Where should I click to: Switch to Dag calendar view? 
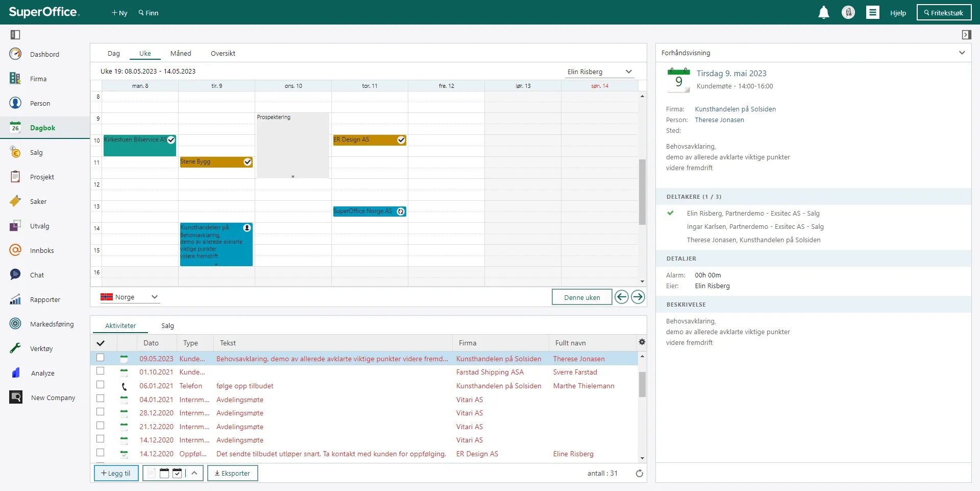pos(114,53)
